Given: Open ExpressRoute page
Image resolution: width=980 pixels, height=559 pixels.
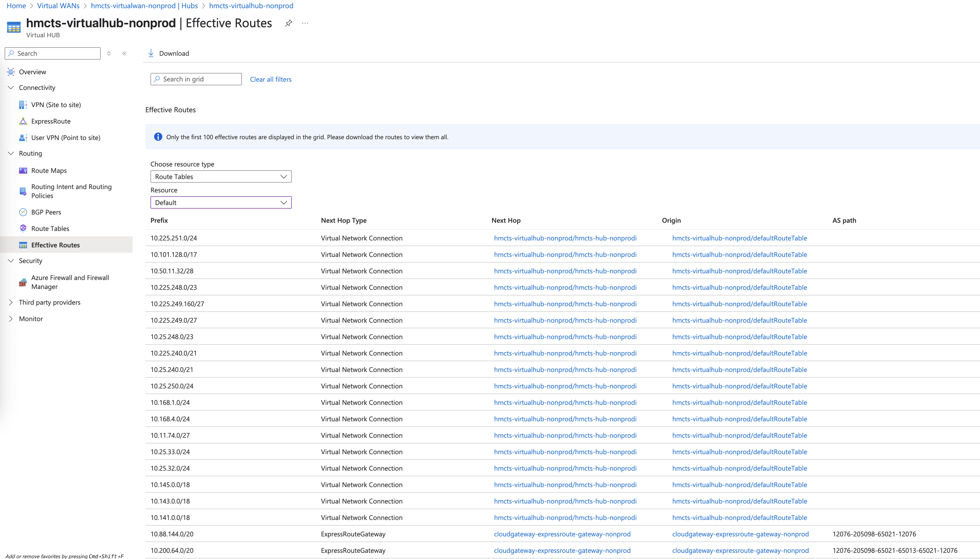Looking at the screenshot, I should tap(51, 121).
